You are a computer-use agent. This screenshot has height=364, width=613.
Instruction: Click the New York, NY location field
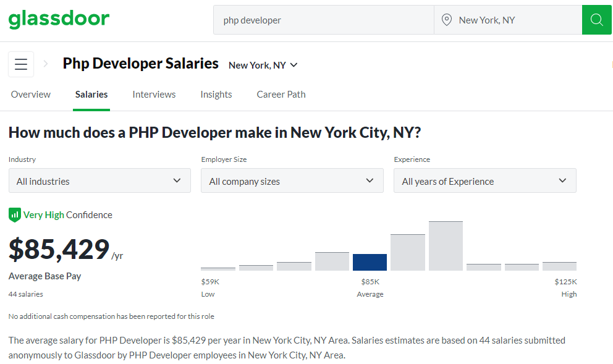pos(508,20)
